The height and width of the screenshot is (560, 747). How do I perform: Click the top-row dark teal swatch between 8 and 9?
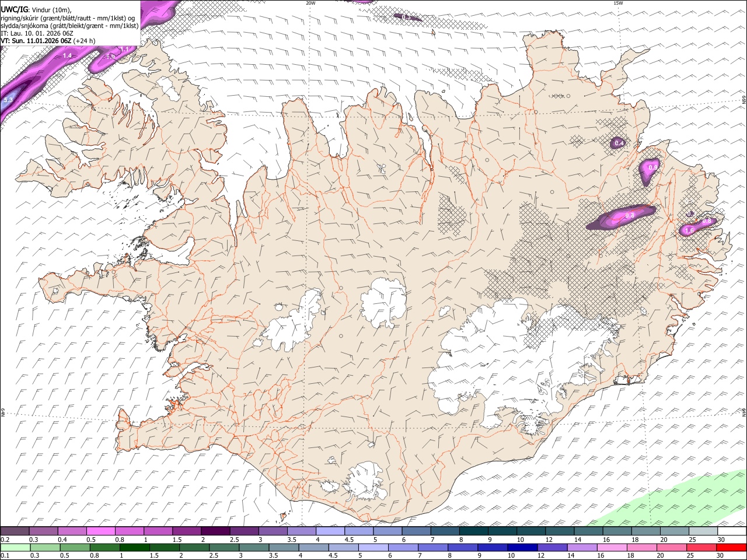pyautogui.click(x=473, y=531)
